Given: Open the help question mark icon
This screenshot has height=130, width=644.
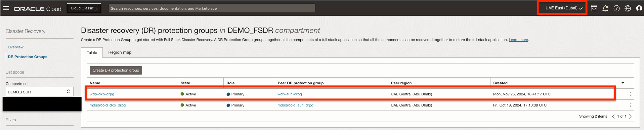Looking at the screenshot, I should [x=616, y=8].
